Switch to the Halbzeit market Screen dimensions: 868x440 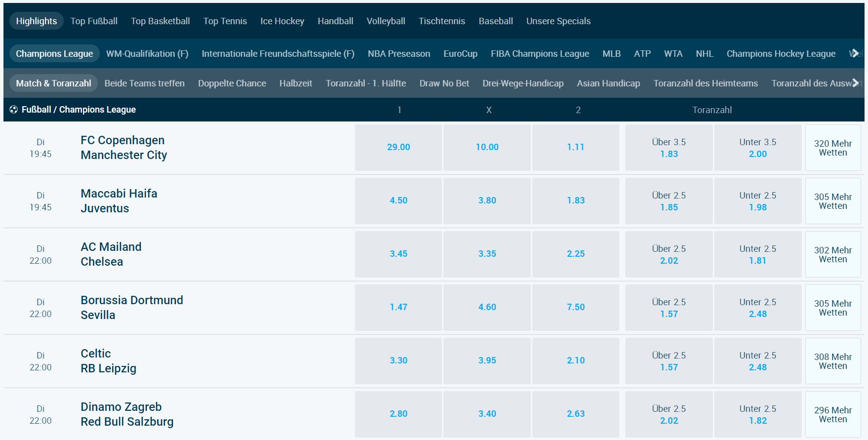297,83
